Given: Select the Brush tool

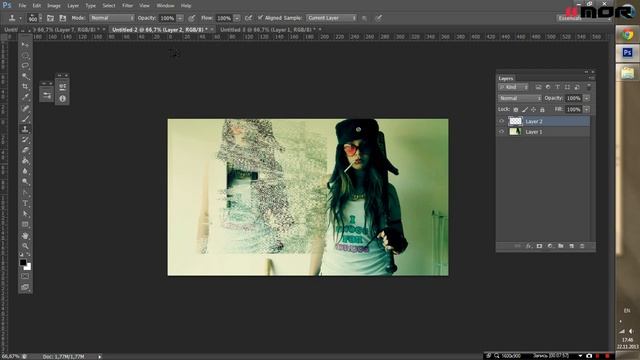Looking at the screenshot, I should pos(25,119).
